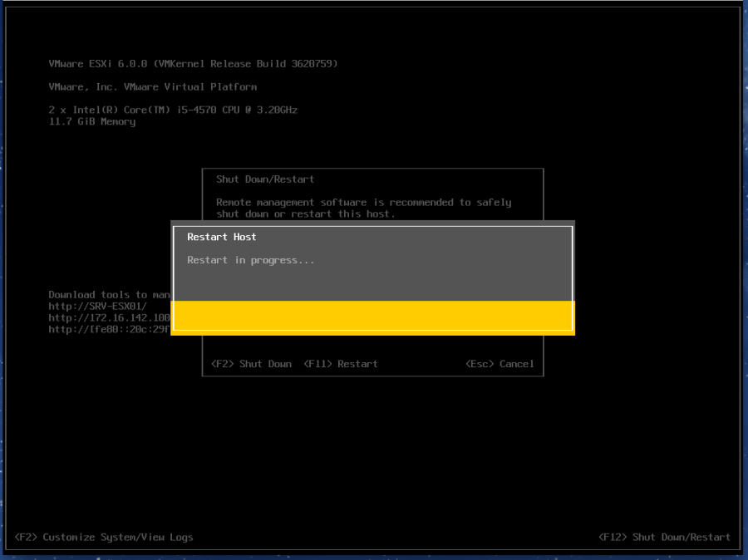Click the 'shut down or restart this host' line

click(x=305, y=214)
